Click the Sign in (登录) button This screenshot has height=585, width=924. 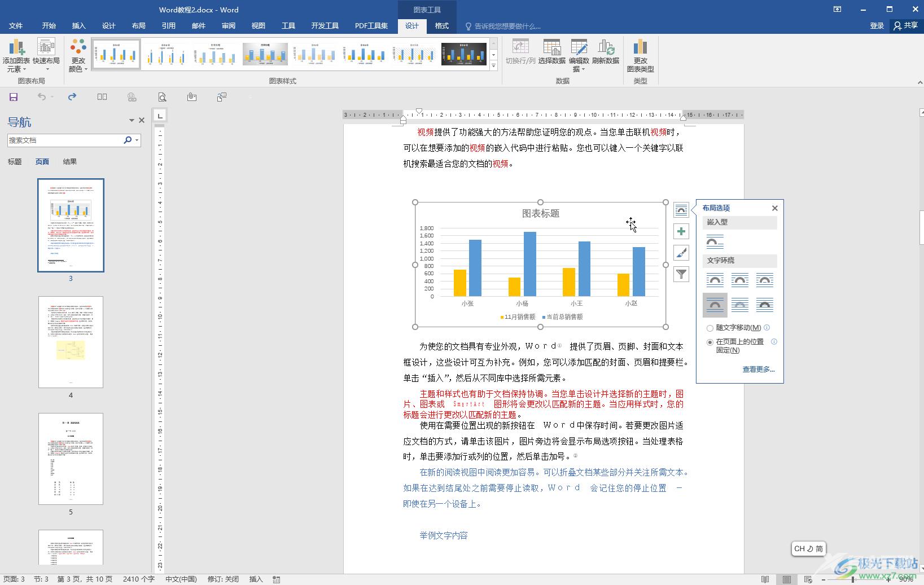pos(877,26)
